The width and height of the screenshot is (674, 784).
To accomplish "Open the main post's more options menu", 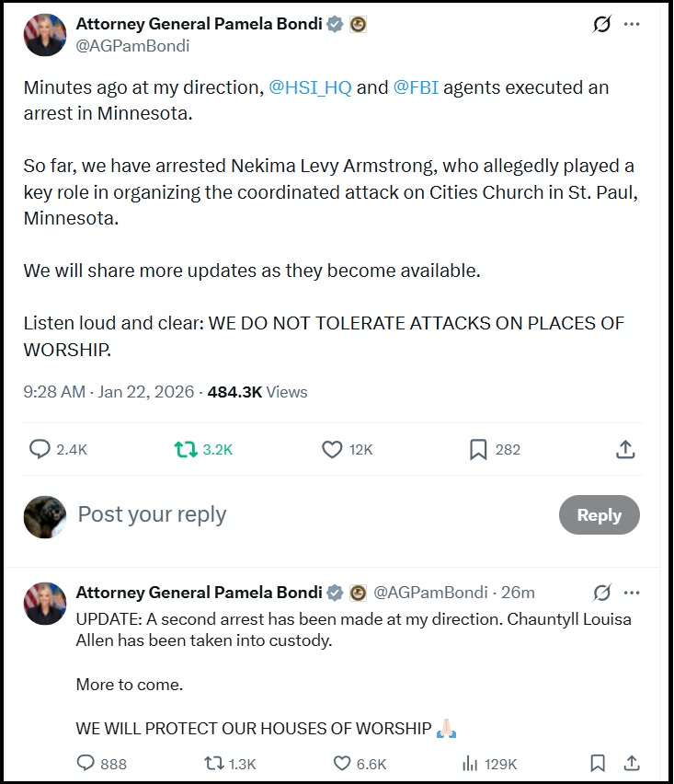I will click(632, 25).
